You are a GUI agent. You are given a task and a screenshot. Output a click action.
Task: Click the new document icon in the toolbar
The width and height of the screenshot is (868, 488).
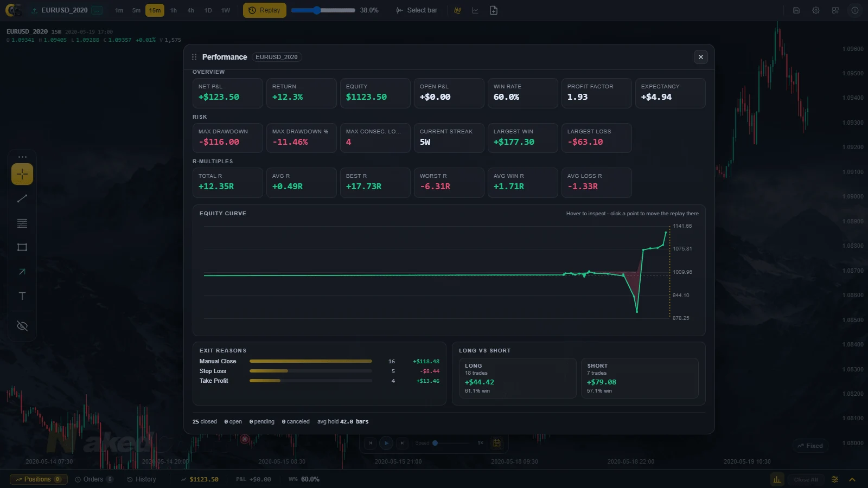494,10
